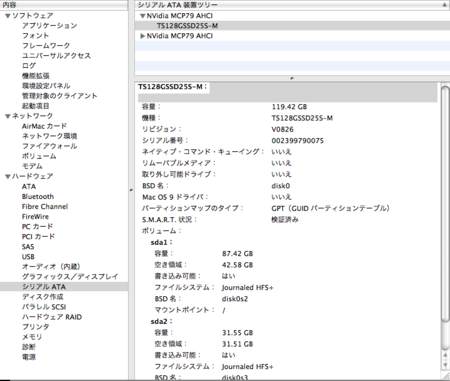
Task: Select プリンタ in the sidebar
Action: (36, 327)
